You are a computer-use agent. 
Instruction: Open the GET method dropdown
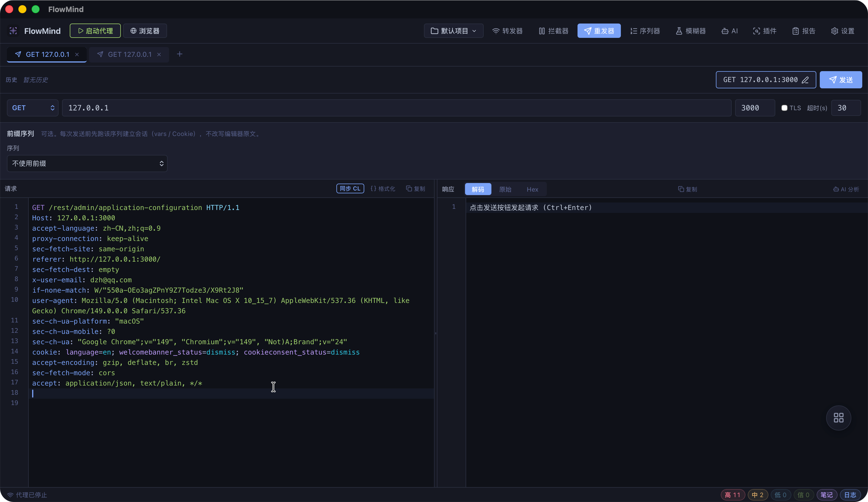pyautogui.click(x=33, y=108)
